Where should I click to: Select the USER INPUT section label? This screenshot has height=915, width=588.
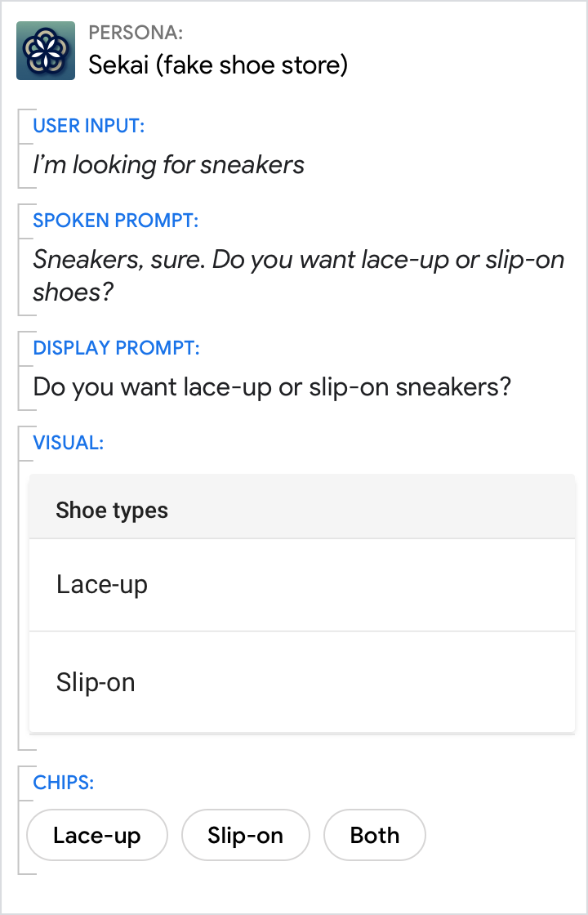[x=88, y=126]
